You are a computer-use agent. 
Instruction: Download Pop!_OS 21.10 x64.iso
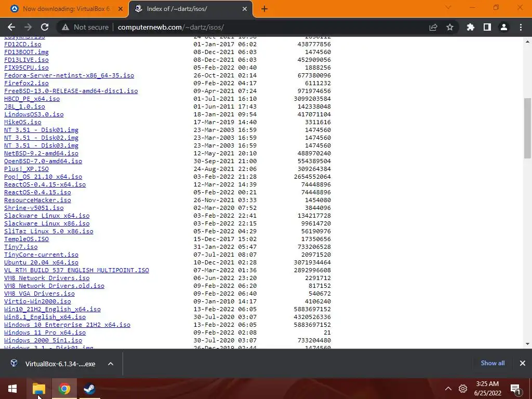(x=43, y=177)
